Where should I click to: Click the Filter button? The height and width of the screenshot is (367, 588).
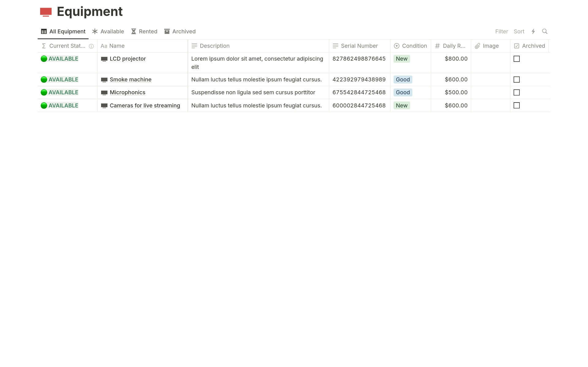pos(501,32)
